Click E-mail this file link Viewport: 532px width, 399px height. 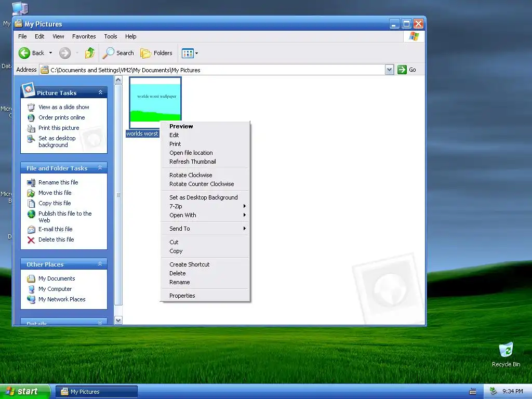pos(55,229)
